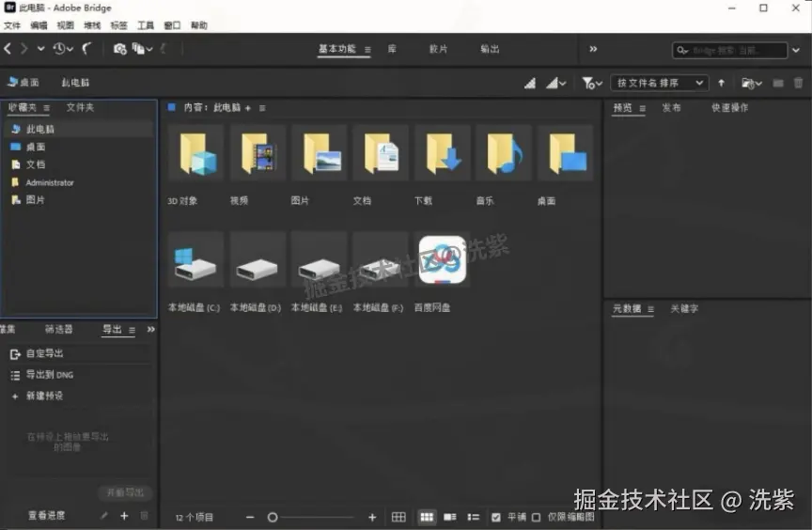The height and width of the screenshot is (530, 812).
Task: Click the Bridge search field
Action: point(729,50)
